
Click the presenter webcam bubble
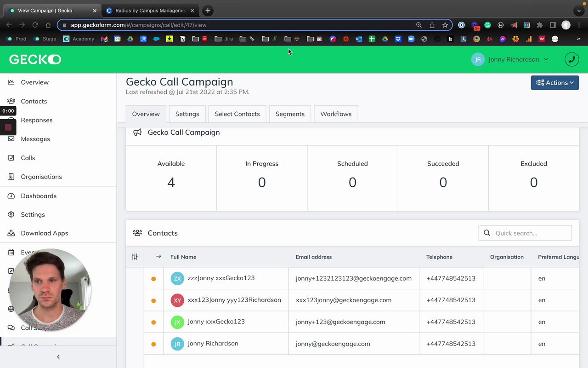(50, 290)
